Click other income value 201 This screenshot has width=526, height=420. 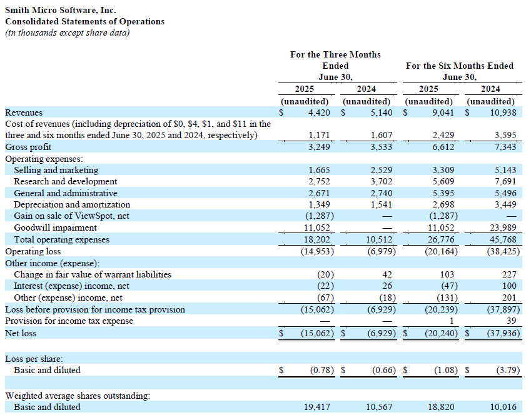[x=509, y=298]
